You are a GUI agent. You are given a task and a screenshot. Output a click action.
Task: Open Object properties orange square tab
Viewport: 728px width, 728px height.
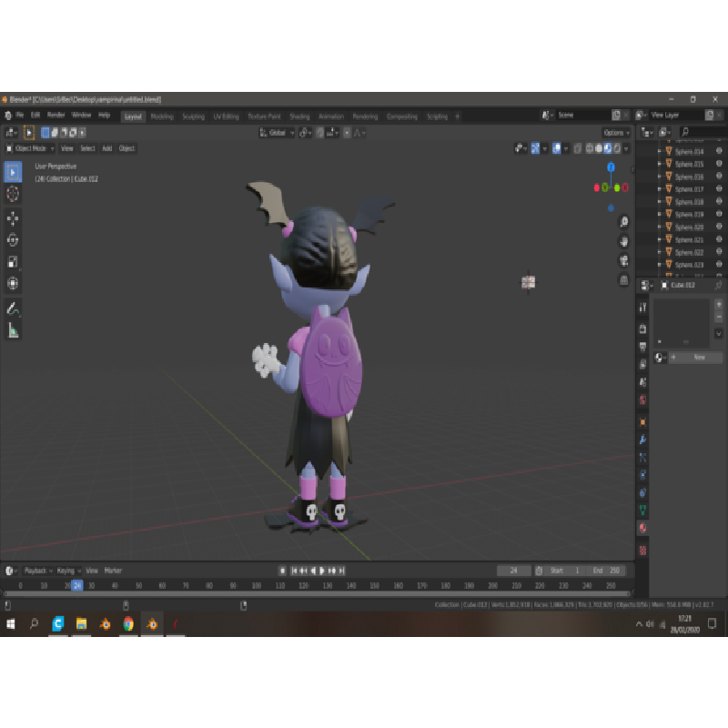click(643, 422)
